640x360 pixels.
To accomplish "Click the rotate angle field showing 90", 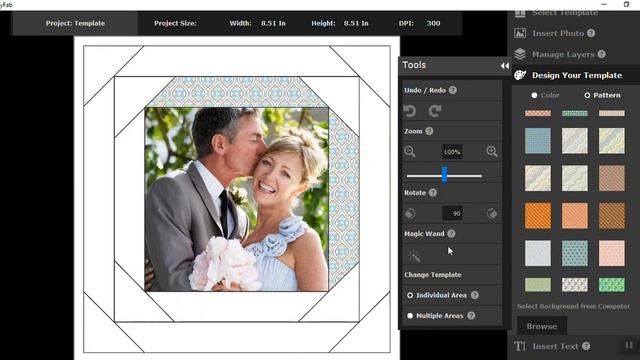I will [452, 213].
